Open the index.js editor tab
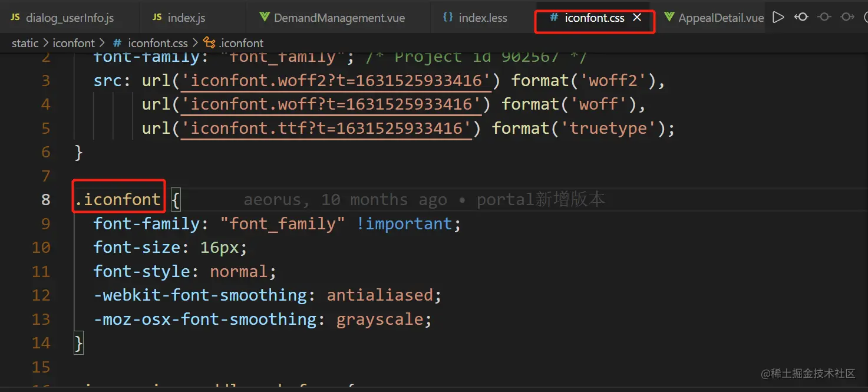868x392 pixels. [x=186, y=18]
